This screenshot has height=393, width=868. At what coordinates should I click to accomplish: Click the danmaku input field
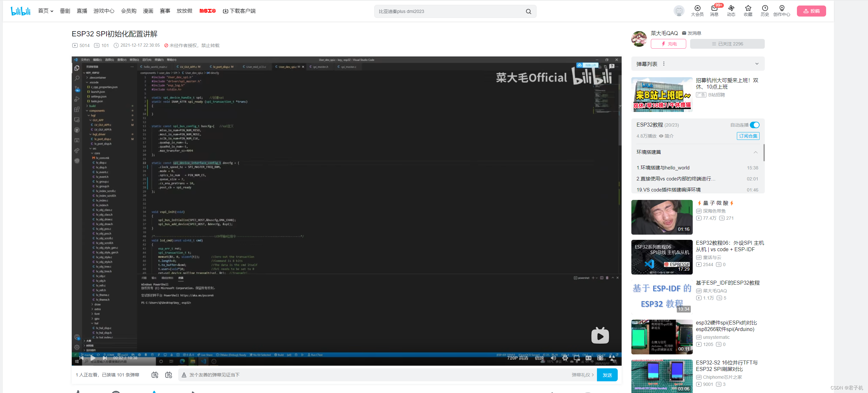337,375
